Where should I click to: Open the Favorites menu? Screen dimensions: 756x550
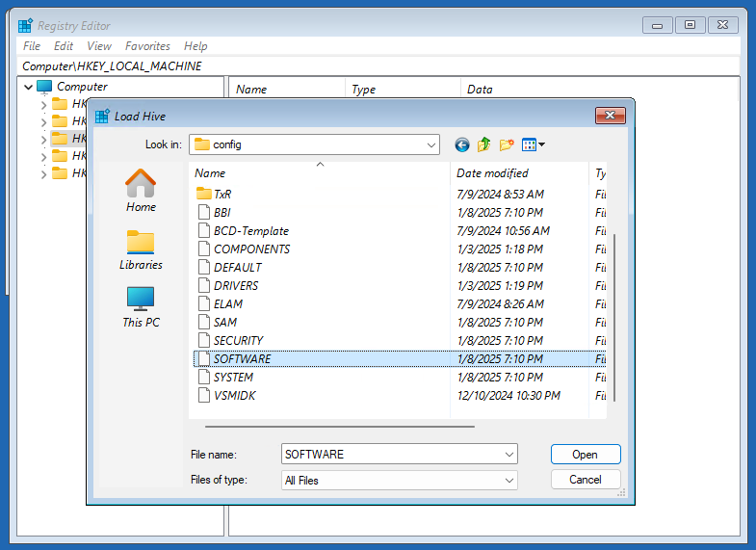tap(147, 45)
